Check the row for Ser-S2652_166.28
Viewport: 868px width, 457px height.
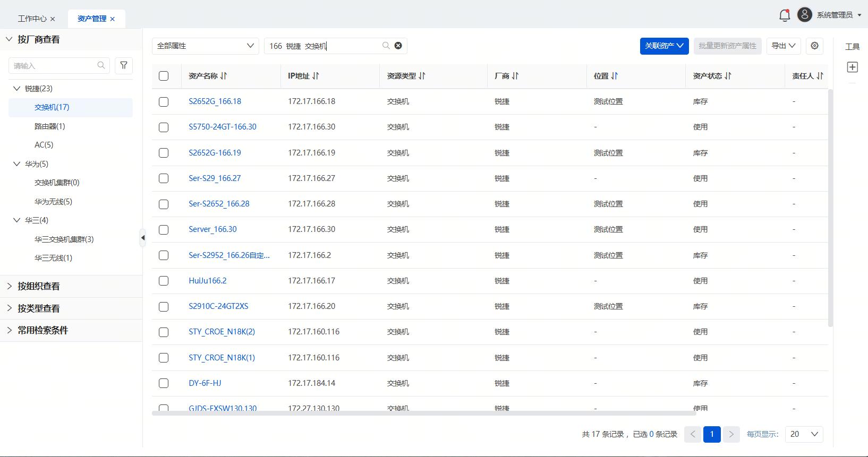(164, 204)
